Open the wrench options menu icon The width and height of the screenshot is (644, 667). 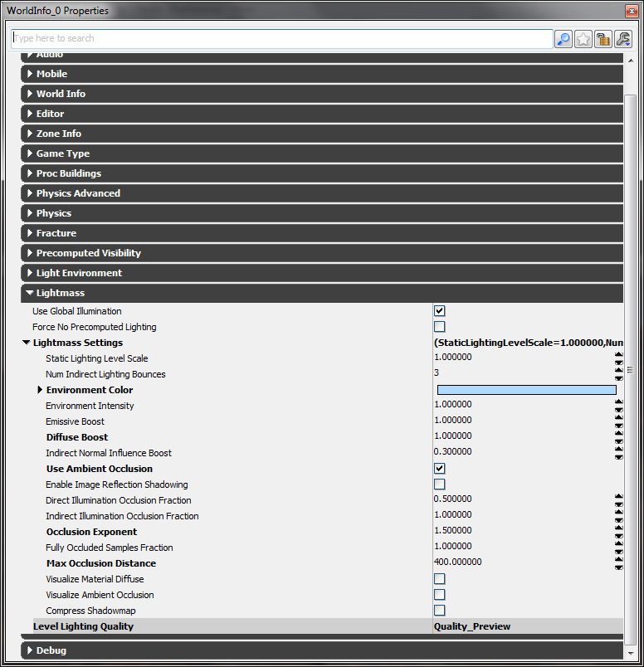pos(622,39)
